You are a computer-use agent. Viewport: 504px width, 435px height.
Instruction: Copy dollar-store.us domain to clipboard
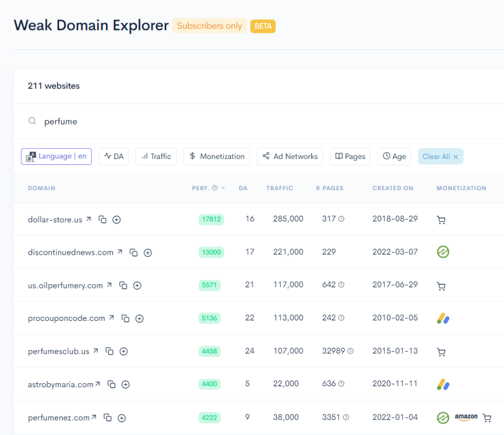click(102, 220)
